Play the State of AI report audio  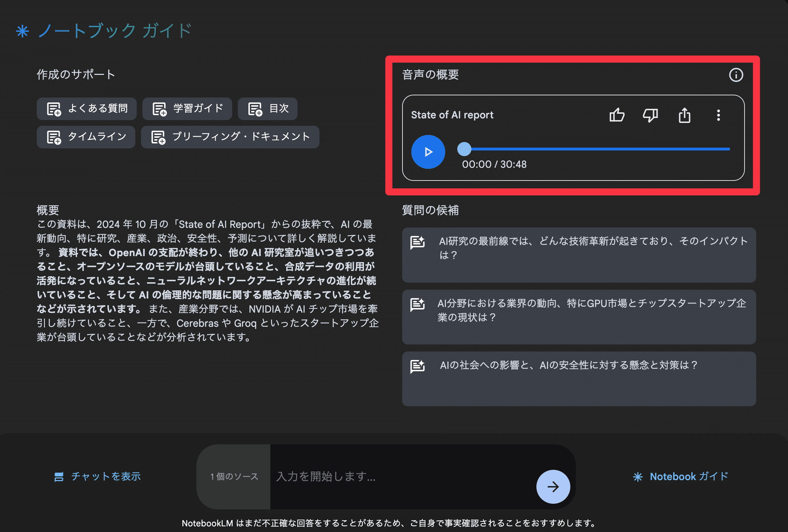[428, 152]
